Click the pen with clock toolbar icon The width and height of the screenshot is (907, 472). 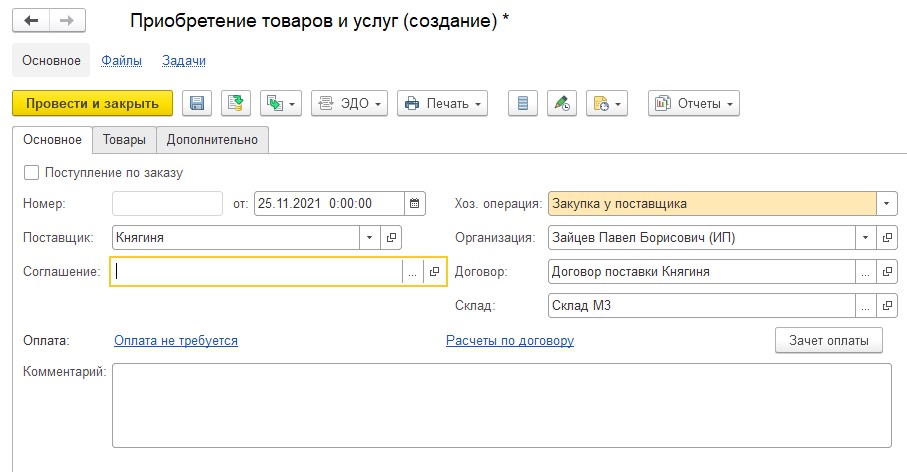point(562,104)
